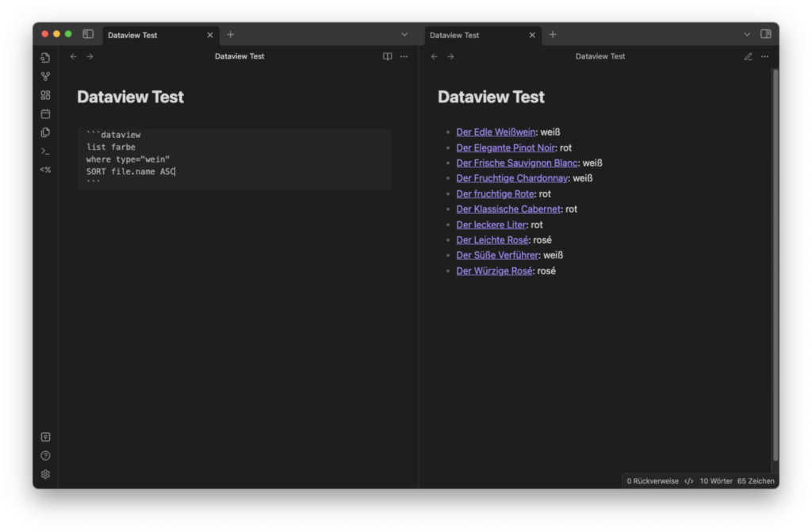Click the where type="wein" code line

[128, 159]
